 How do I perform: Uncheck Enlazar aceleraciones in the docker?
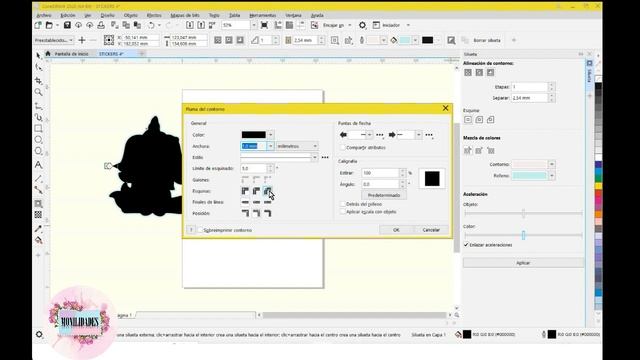pyautogui.click(x=466, y=245)
